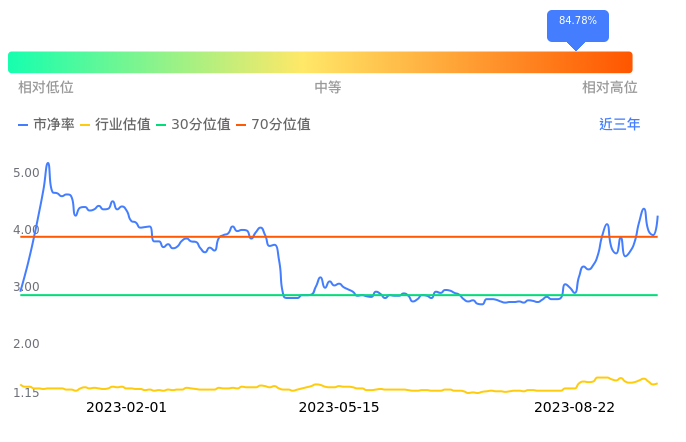Hide the 行业估值 legend series
This screenshot has width=686, height=442.
tap(115, 125)
